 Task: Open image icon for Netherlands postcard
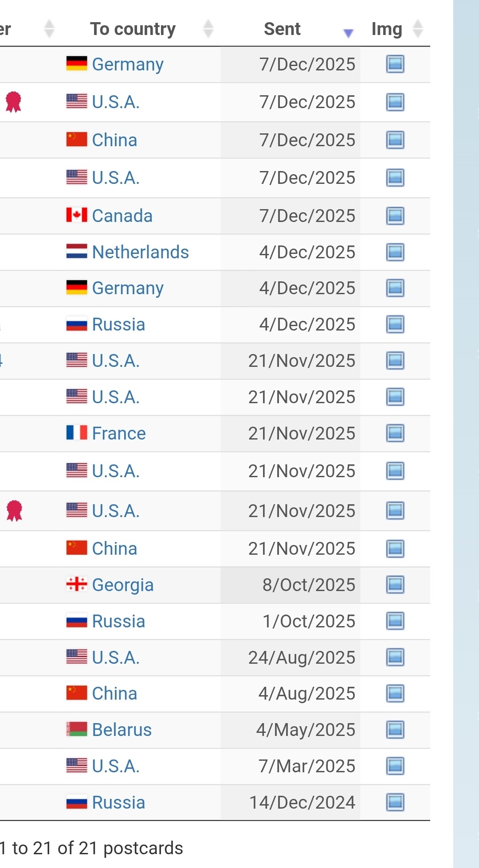395,253
